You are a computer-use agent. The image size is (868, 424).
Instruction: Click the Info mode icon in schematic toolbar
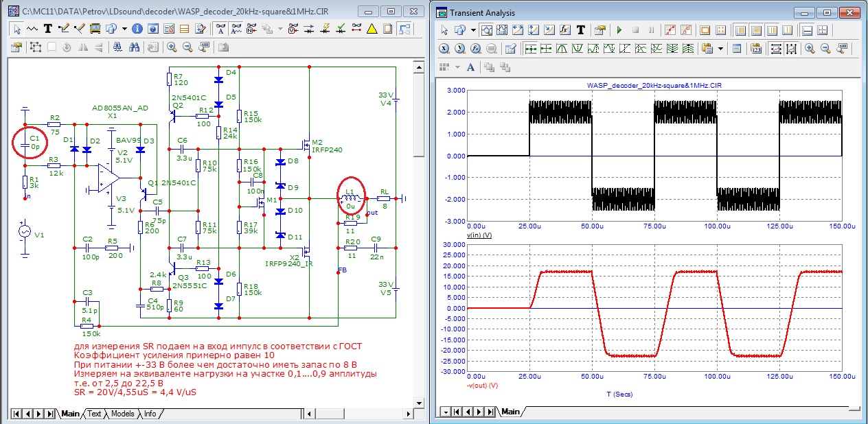coord(137,29)
